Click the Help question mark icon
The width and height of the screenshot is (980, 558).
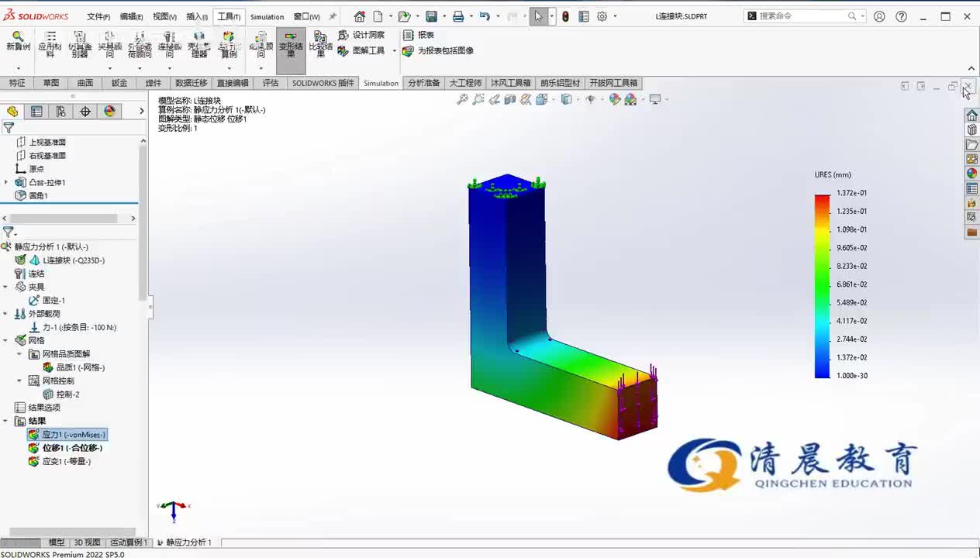tap(901, 16)
